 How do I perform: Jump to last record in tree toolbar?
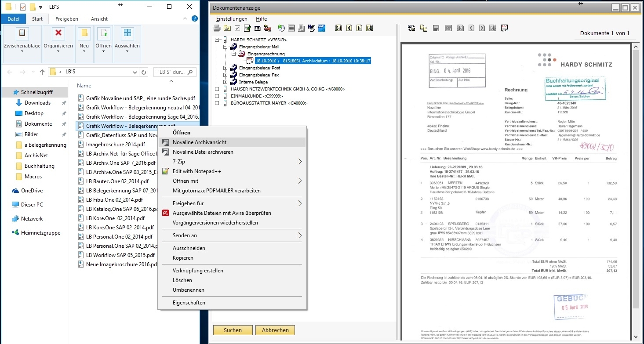(370, 29)
